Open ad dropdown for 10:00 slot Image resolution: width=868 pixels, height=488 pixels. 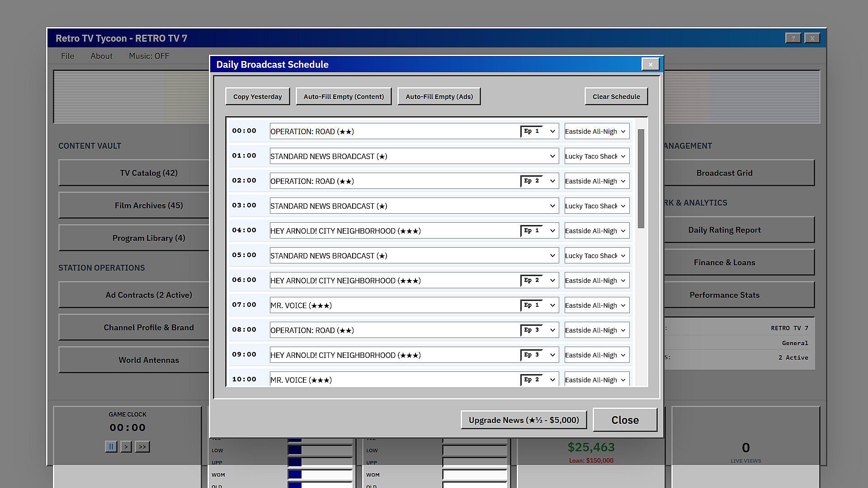[x=597, y=380]
